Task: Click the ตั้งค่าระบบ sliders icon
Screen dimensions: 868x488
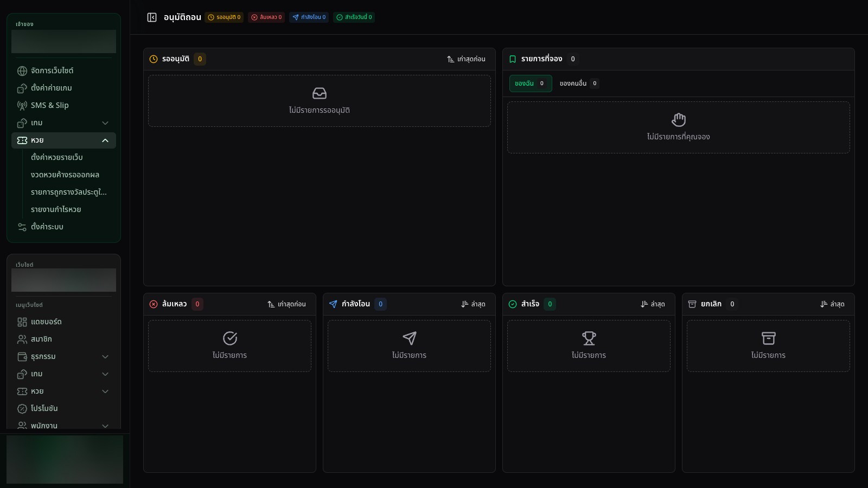Action: [22, 227]
